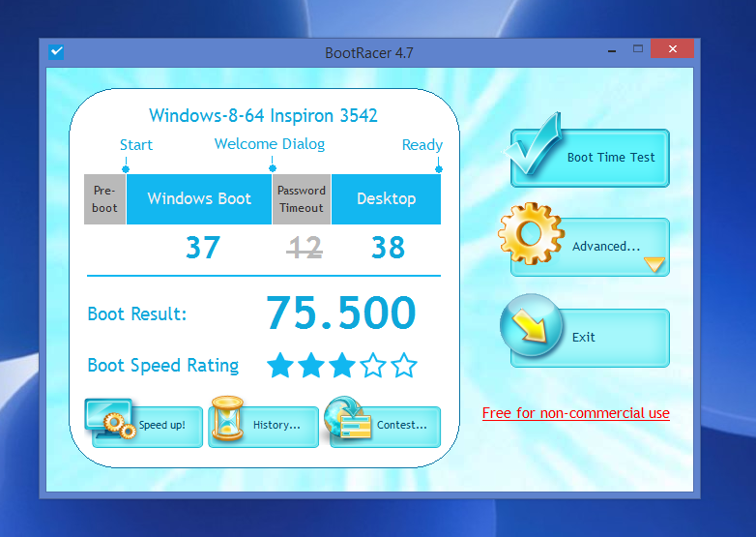The width and height of the screenshot is (756, 537).
Task: Click the Ready timeline marker
Action: point(438,169)
